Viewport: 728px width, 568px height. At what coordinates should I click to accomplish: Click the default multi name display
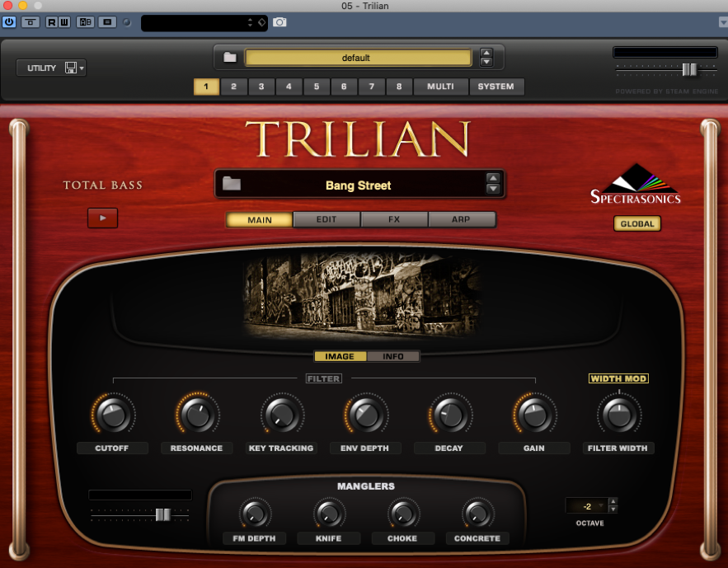(358, 58)
